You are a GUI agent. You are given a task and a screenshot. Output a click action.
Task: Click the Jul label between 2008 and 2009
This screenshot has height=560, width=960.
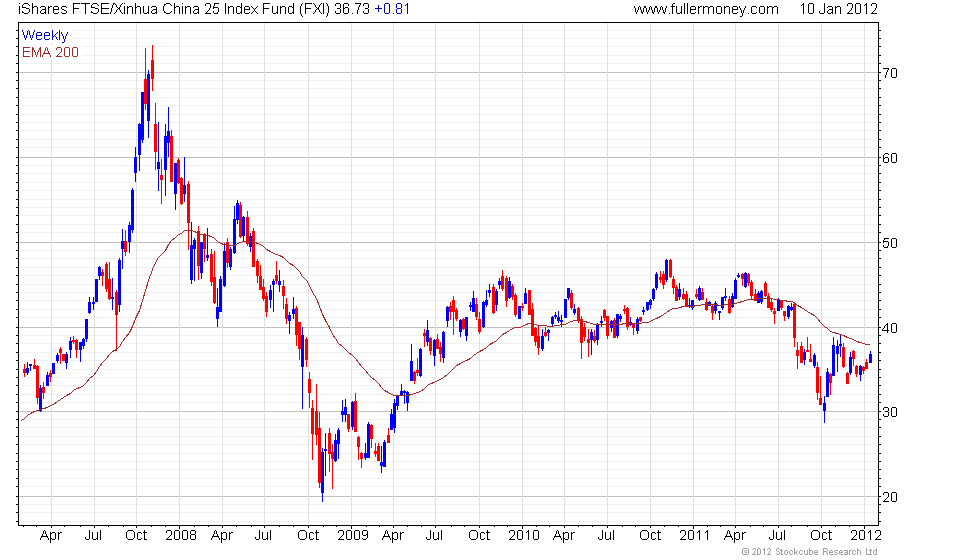(x=263, y=536)
